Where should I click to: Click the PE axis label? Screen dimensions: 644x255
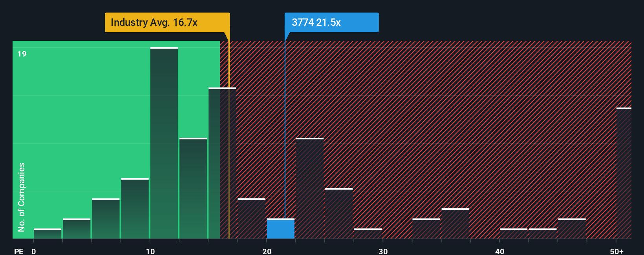19,251
